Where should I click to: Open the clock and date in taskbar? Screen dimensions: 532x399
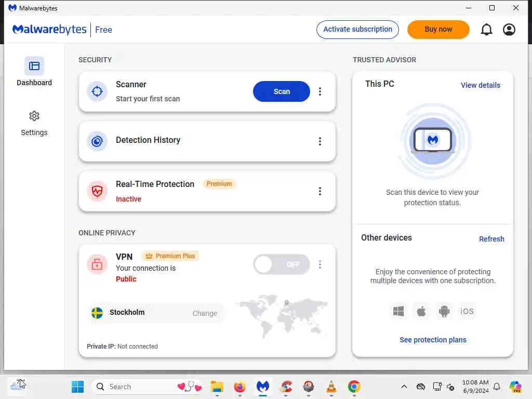[x=475, y=387]
